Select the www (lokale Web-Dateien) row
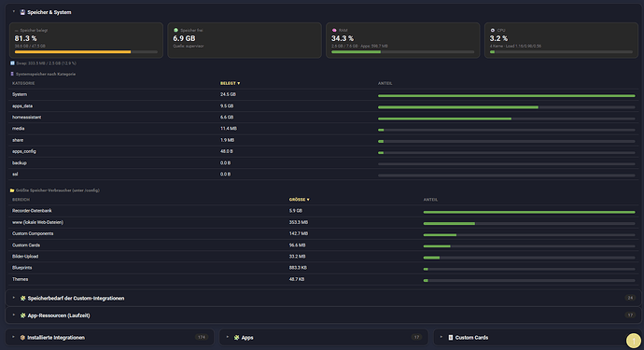644x350 pixels. [x=324, y=222]
